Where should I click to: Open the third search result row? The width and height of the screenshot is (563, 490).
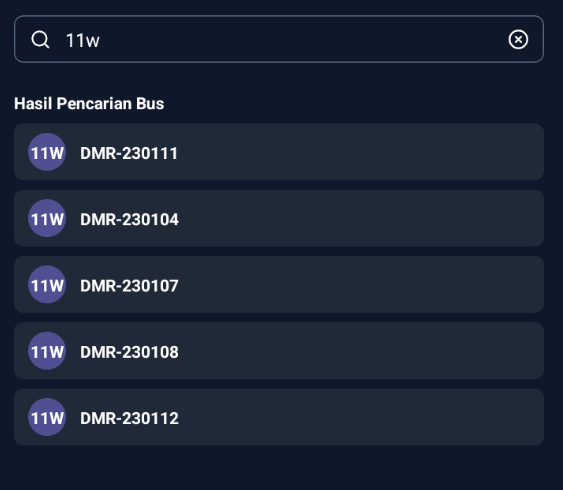[x=279, y=284]
